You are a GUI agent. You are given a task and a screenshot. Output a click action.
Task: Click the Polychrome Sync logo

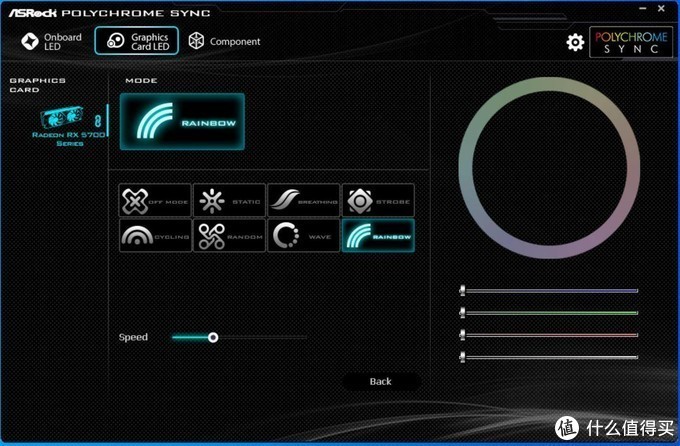pyautogui.click(x=631, y=42)
